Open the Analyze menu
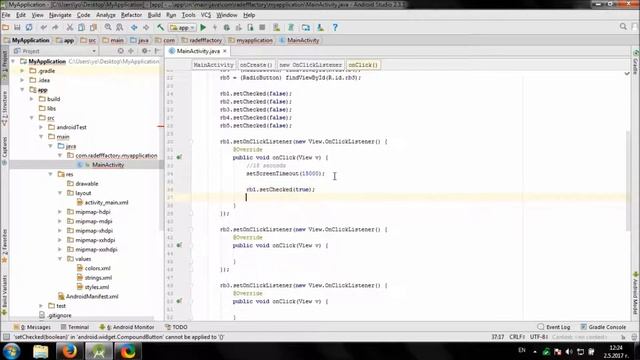This screenshot has width=640, height=360. coord(106,15)
